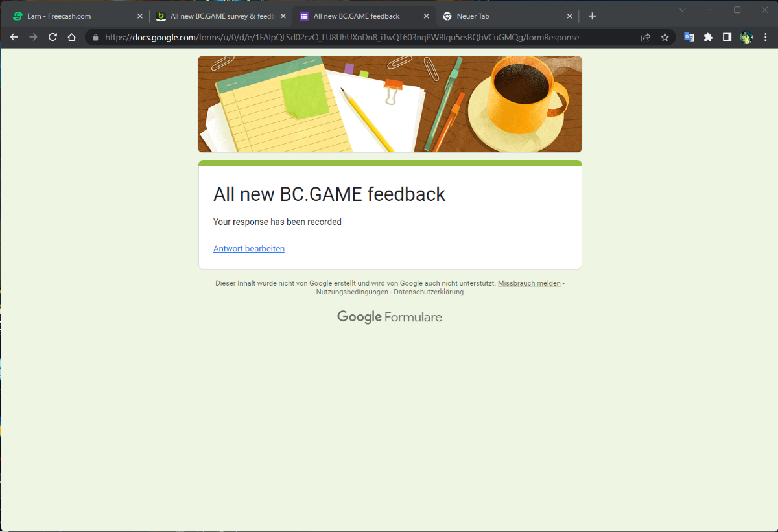Open a new tab with plus button

coord(592,16)
